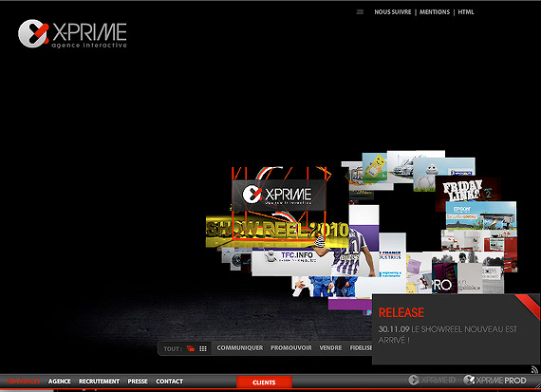Open the Agence menu item
Image resolution: width=541 pixels, height=392 pixels.
click(60, 382)
